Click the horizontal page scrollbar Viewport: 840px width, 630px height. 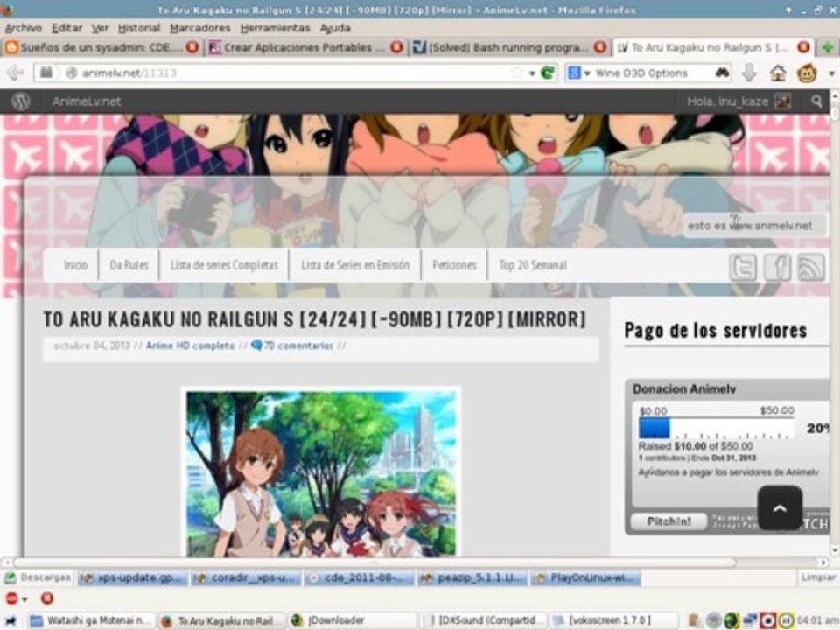[x=375, y=563]
